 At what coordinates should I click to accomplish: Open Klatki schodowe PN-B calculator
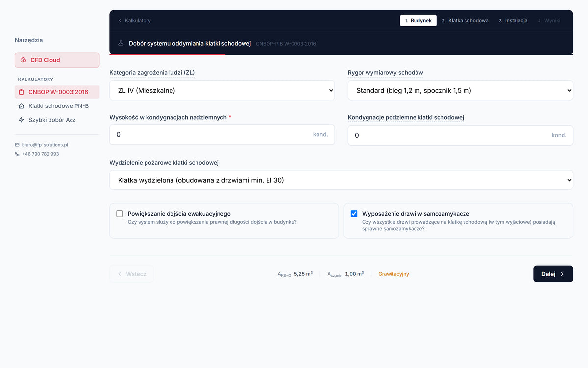coord(57,106)
